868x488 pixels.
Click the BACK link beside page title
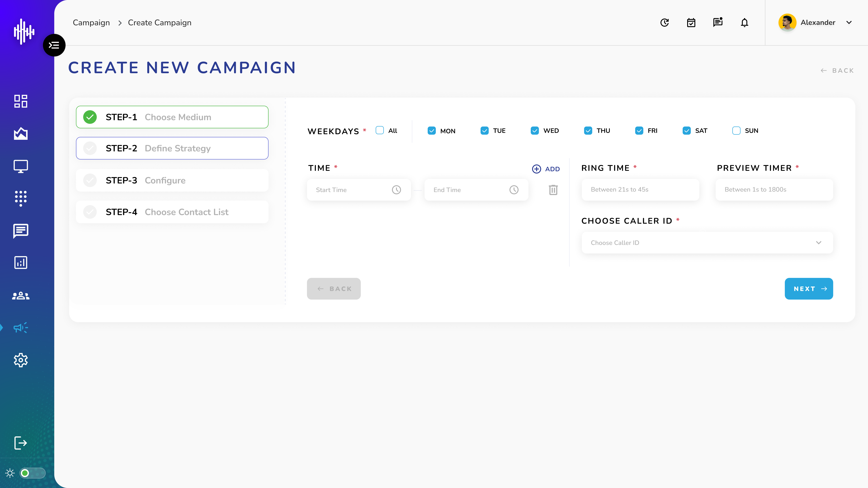coord(837,71)
